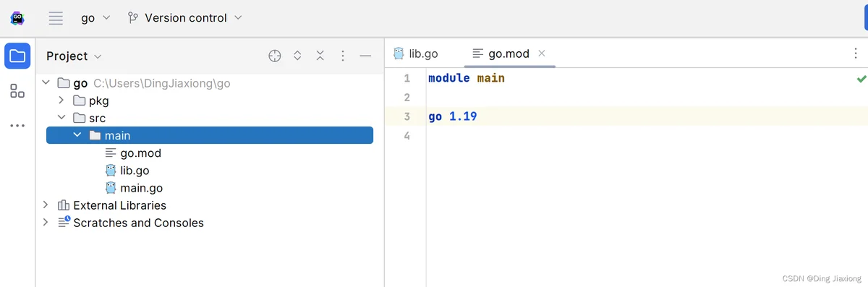Close the go.mod tab

coord(542,53)
